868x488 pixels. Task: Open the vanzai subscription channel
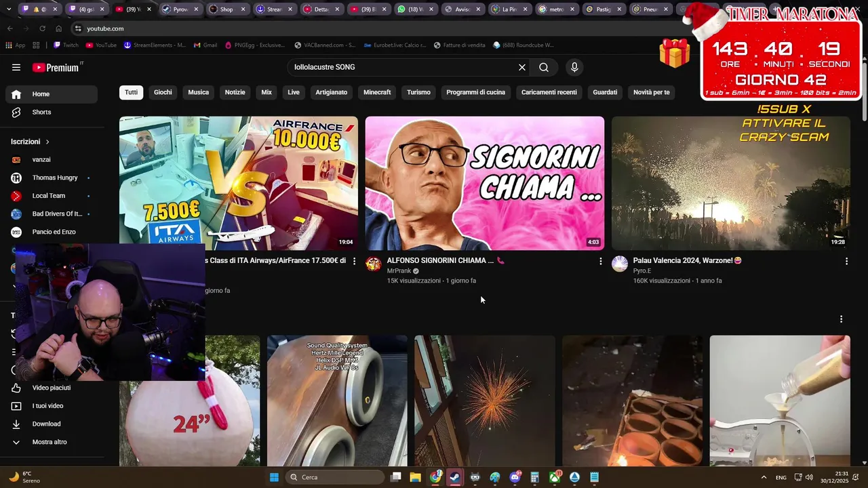coord(52,159)
